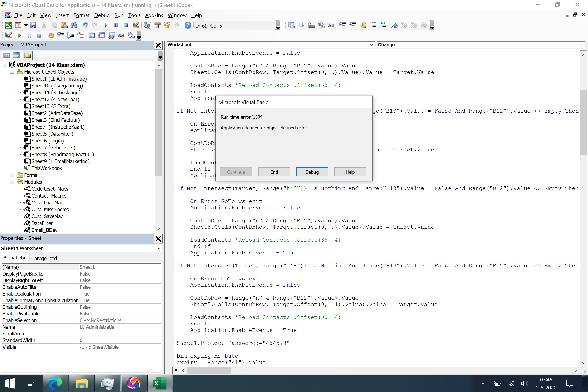Click the Find binoculars icon
This screenshot has height=392, width=588.
74,25
